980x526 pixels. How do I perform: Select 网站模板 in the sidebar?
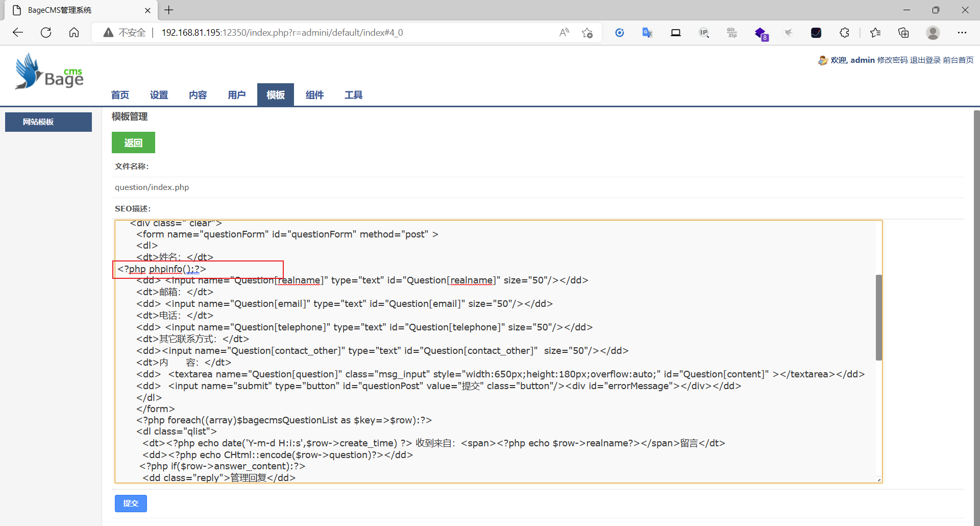click(48, 122)
